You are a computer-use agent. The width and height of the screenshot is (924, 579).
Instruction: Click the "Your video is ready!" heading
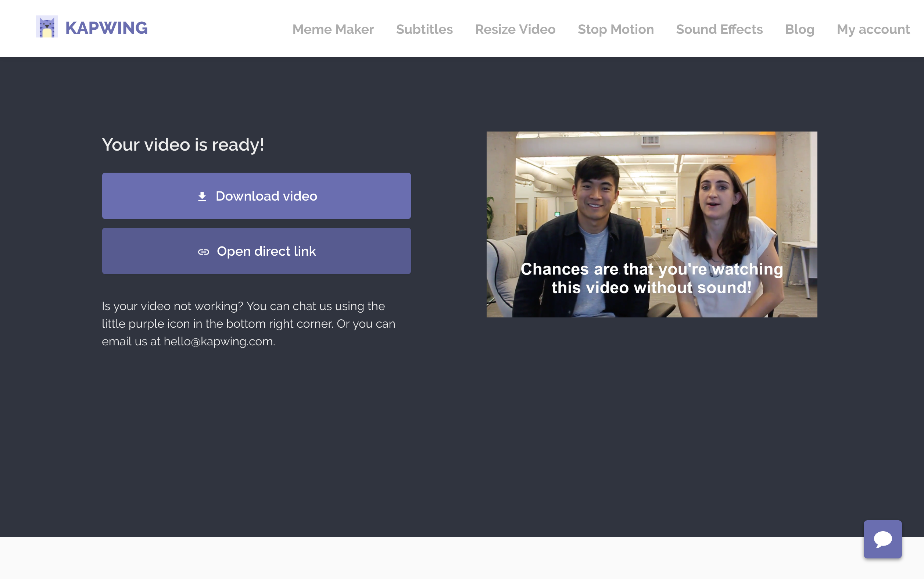tap(183, 145)
